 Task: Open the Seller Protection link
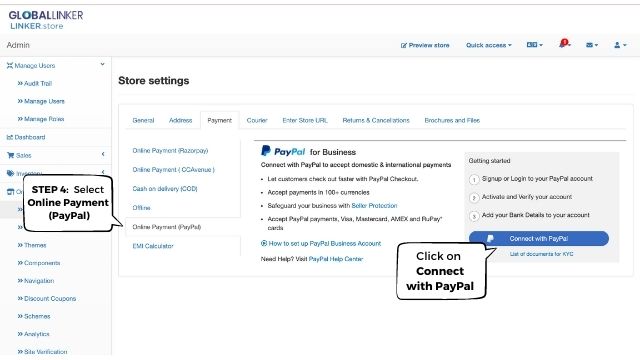[x=374, y=206]
